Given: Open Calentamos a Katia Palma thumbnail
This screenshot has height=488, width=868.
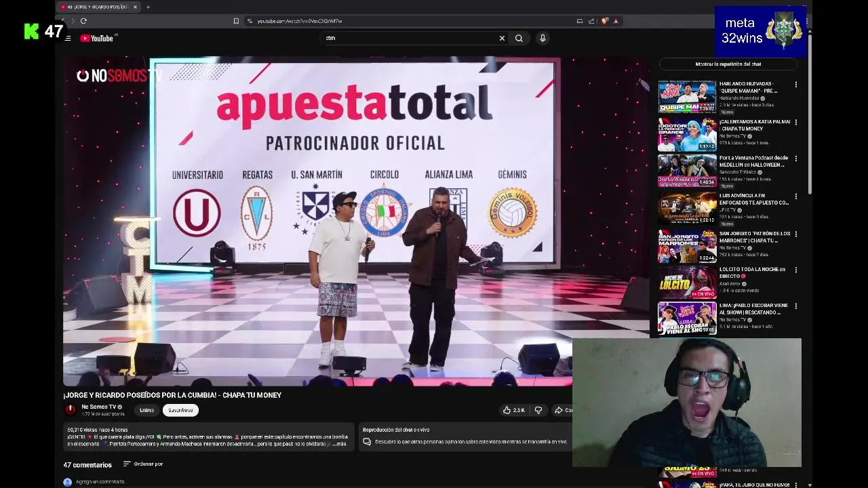Looking at the screenshot, I should click(687, 134).
